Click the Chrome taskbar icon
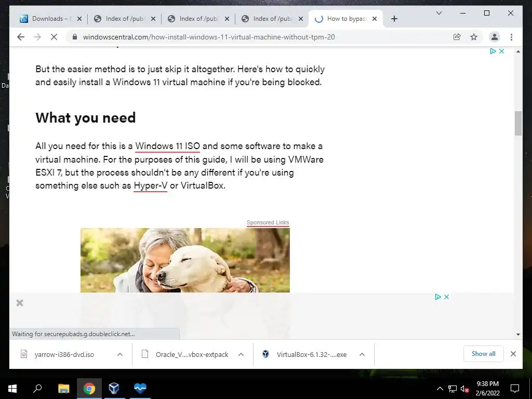Viewport: 532px width, 399px height. pos(89,389)
